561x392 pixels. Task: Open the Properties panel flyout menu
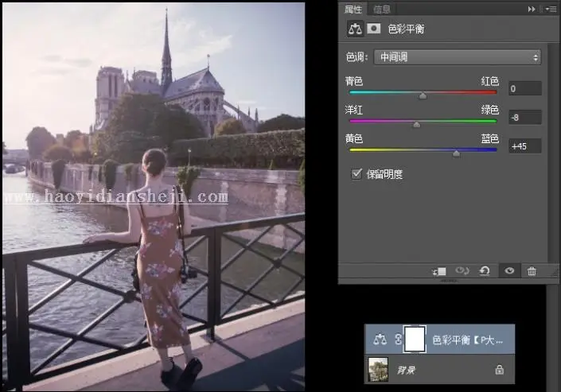(551, 10)
